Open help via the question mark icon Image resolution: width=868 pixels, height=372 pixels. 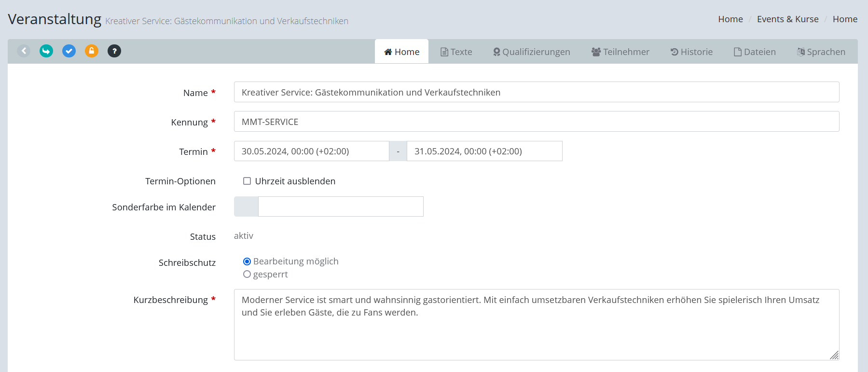pos(114,51)
